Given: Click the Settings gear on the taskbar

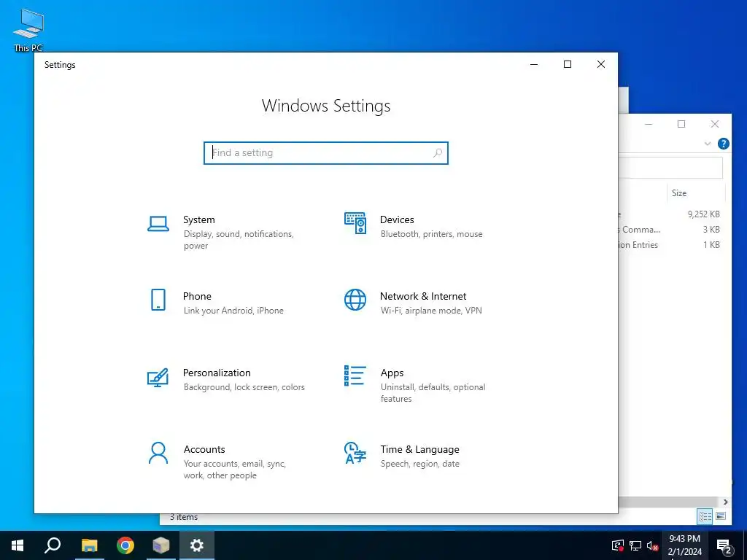Looking at the screenshot, I should [197, 545].
